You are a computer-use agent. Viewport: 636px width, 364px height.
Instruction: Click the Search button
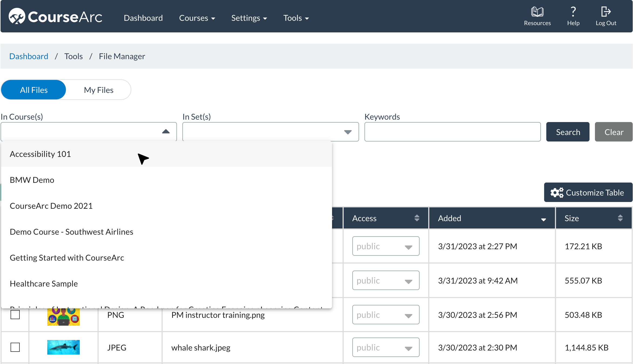(x=568, y=132)
